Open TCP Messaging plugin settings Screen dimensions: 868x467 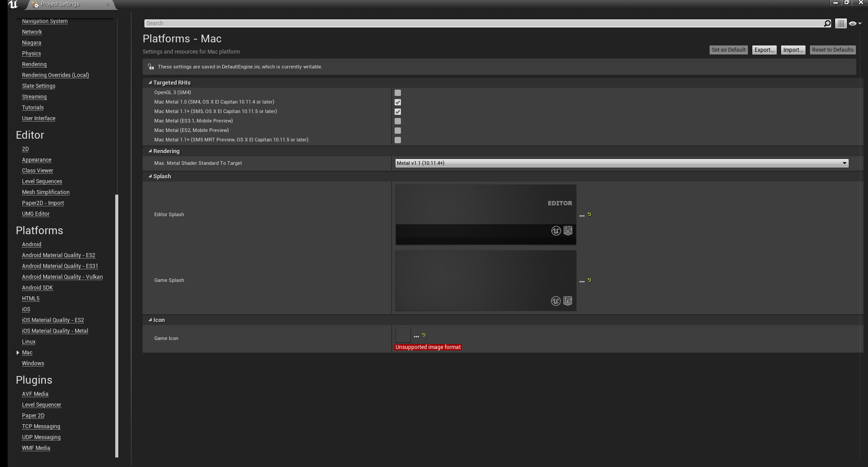(x=41, y=426)
